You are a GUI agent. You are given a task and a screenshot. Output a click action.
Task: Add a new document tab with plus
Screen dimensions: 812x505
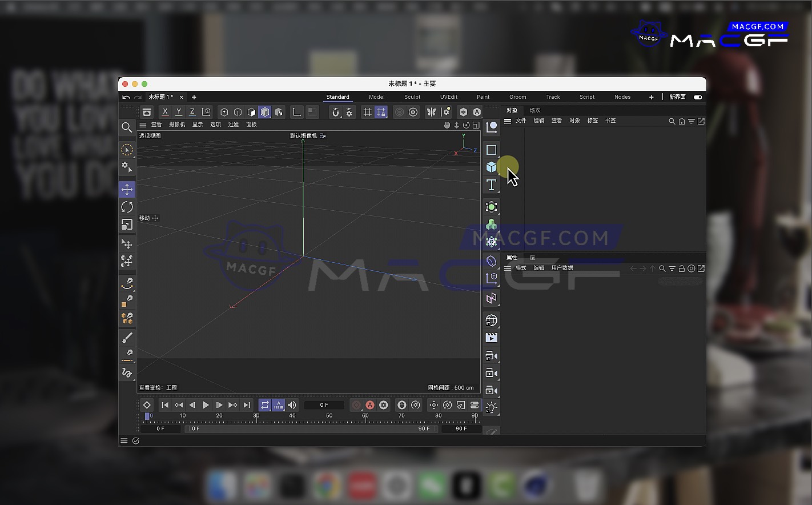point(194,97)
